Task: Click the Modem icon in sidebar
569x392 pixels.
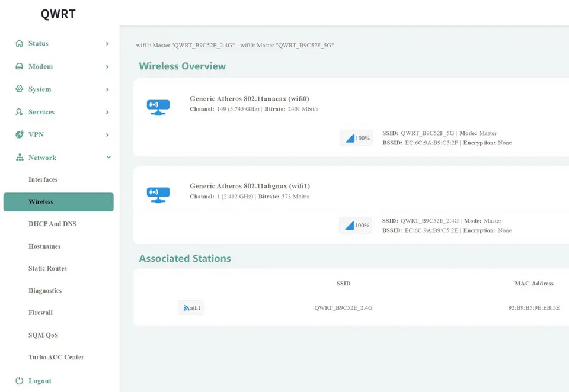Action: pyautogui.click(x=20, y=66)
